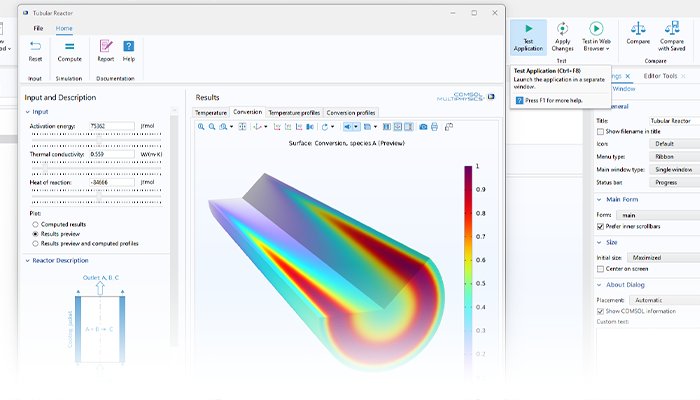This screenshot has height=400, width=700.
Task: Click the Compare scales icon
Action: [x=638, y=29]
